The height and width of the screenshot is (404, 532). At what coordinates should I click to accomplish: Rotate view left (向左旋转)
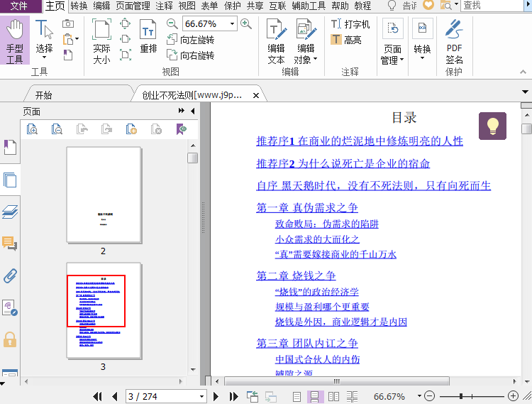click(x=191, y=40)
